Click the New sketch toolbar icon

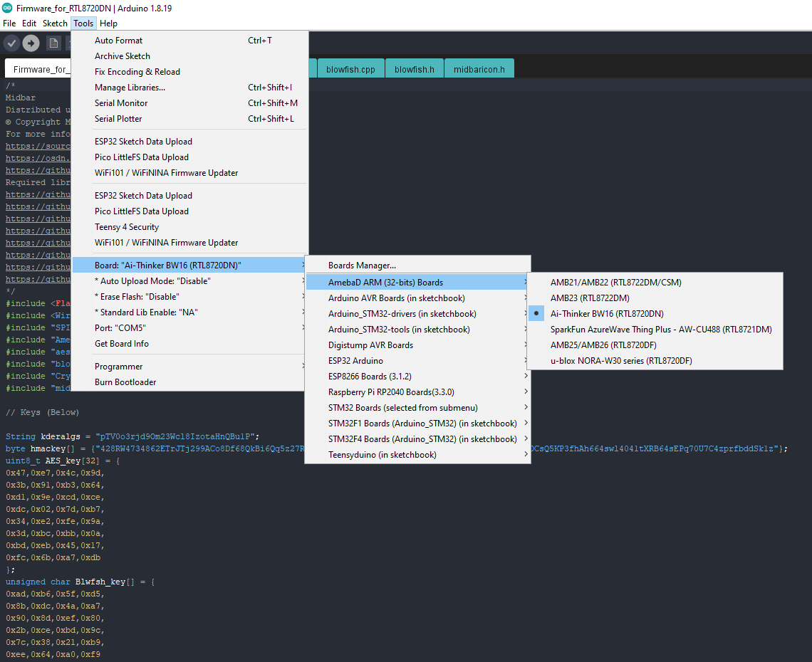click(x=53, y=43)
